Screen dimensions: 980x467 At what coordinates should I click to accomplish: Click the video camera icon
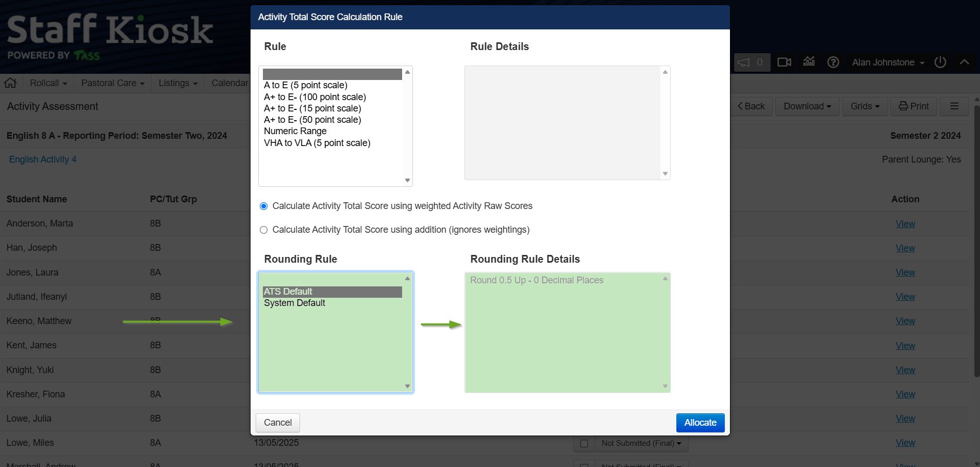coord(784,62)
